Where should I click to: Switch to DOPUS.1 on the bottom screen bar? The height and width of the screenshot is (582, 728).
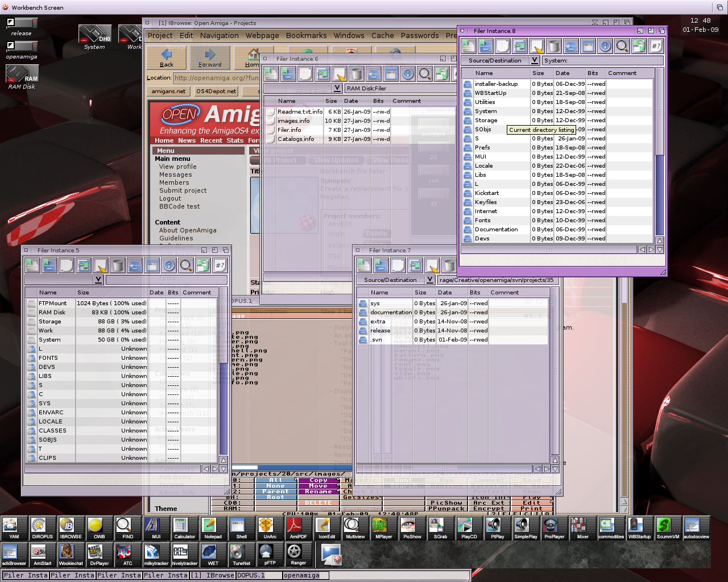[259, 575]
